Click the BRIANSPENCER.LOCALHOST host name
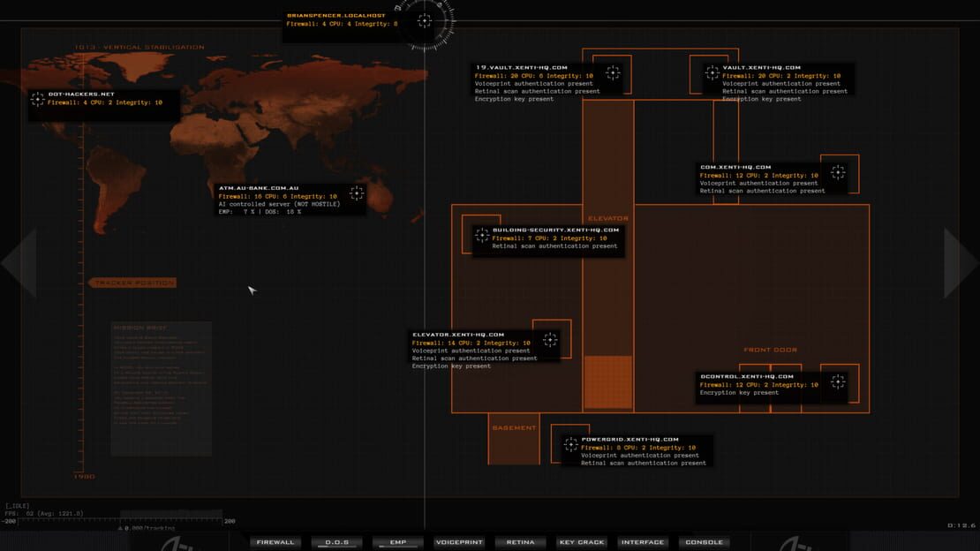This screenshot has width=980, height=551. point(336,16)
